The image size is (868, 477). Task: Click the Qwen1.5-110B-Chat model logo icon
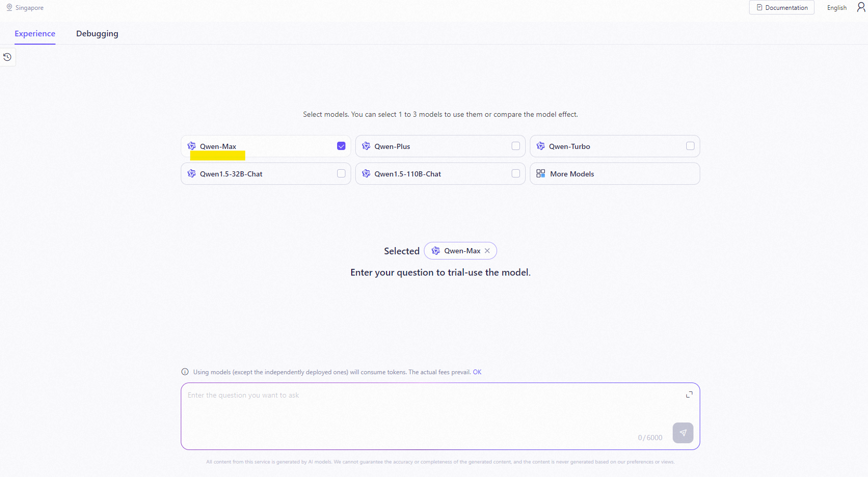coord(366,173)
